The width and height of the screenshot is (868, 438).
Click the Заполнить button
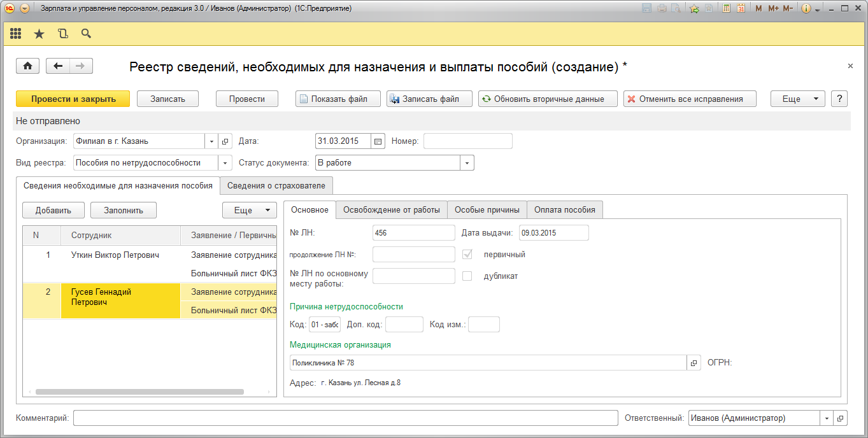pyautogui.click(x=124, y=210)
